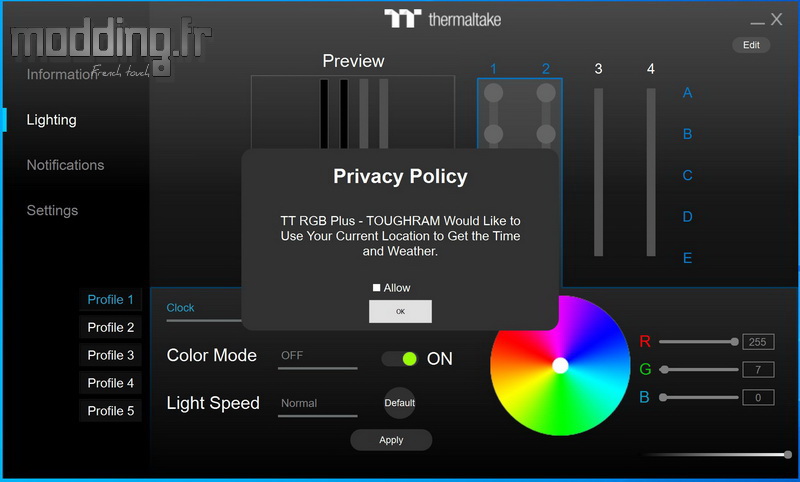
Task: Adjust the blue B slider handle
Action: pos(663,397)
